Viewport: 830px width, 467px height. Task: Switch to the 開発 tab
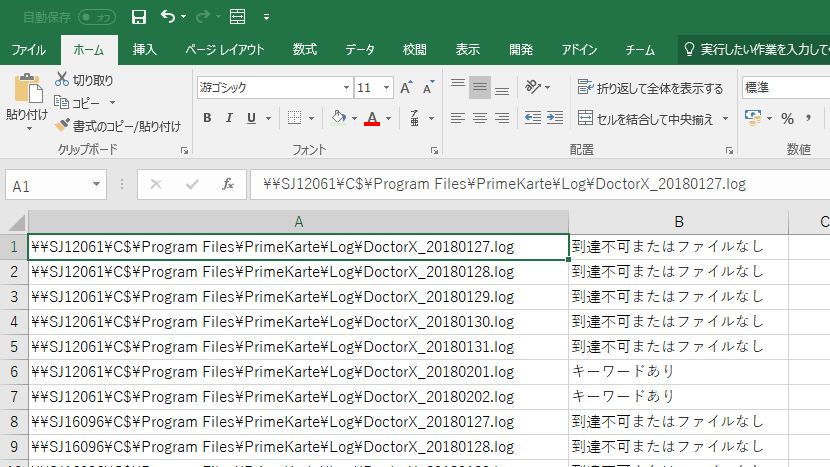[521, 50]
